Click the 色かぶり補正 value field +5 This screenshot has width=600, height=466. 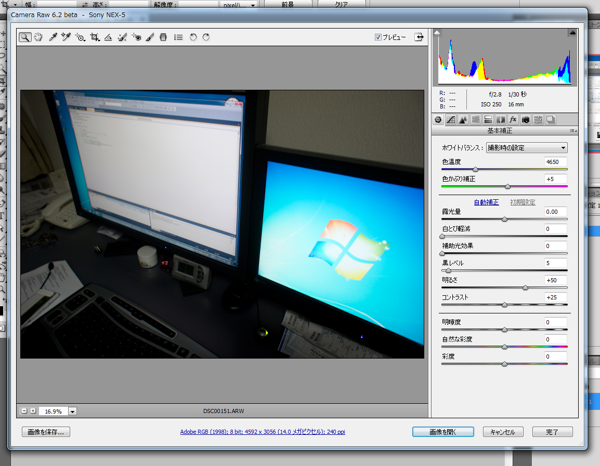[556, 179]
